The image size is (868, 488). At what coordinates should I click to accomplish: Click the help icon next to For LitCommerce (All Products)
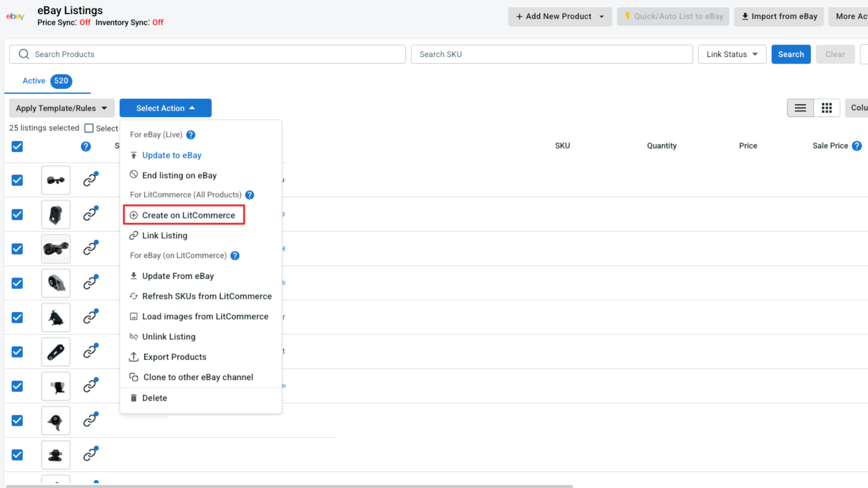250,195
